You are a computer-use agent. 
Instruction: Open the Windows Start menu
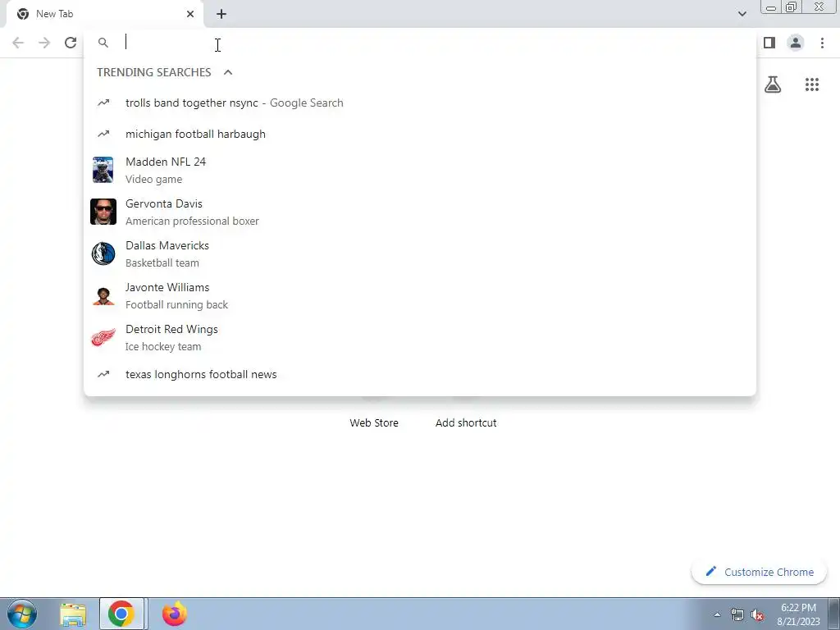click(x=22, y=614)
